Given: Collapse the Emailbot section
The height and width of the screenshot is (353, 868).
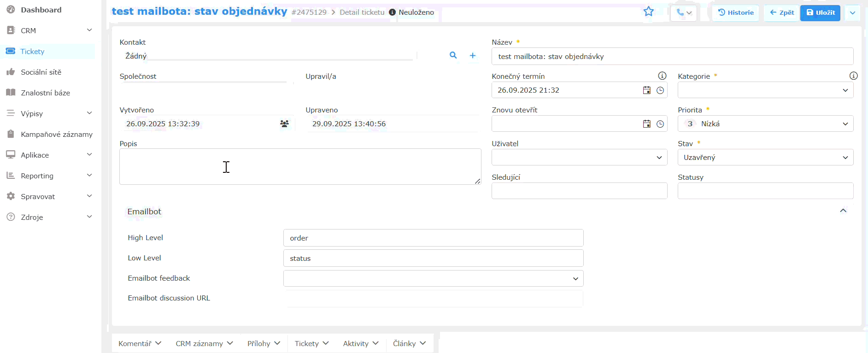Looking at the screenshot, I should (843, 211).
